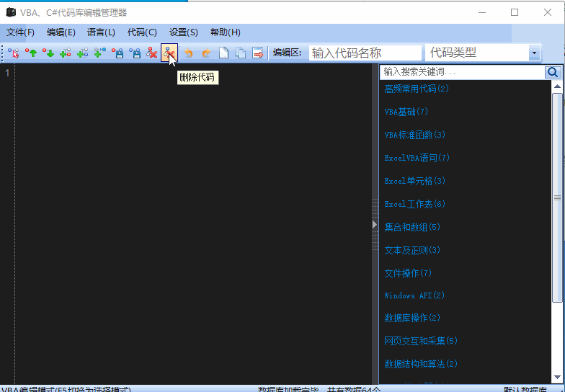Screen dimensions: 565x392
Task: Click the search magnifier button
Action: (x=553, y=72)
